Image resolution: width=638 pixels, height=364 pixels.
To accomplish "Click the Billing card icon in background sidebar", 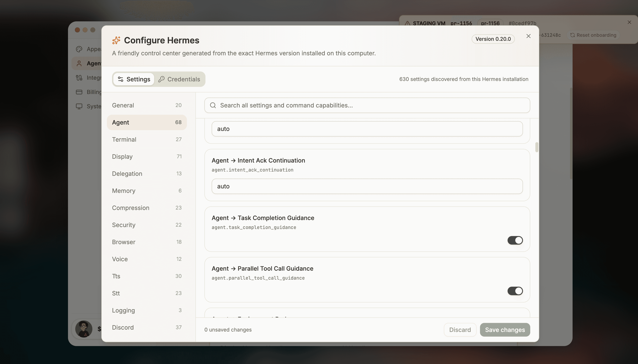I will click(79, 92).
